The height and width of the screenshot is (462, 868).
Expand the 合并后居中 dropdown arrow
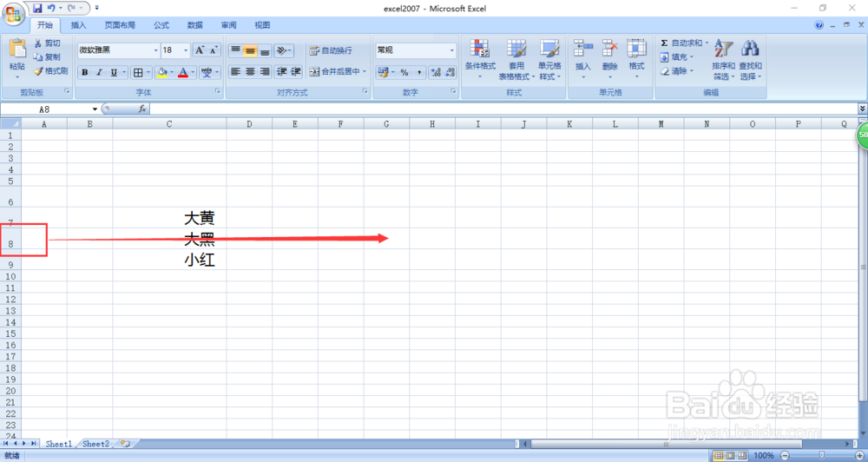point(365,71)
